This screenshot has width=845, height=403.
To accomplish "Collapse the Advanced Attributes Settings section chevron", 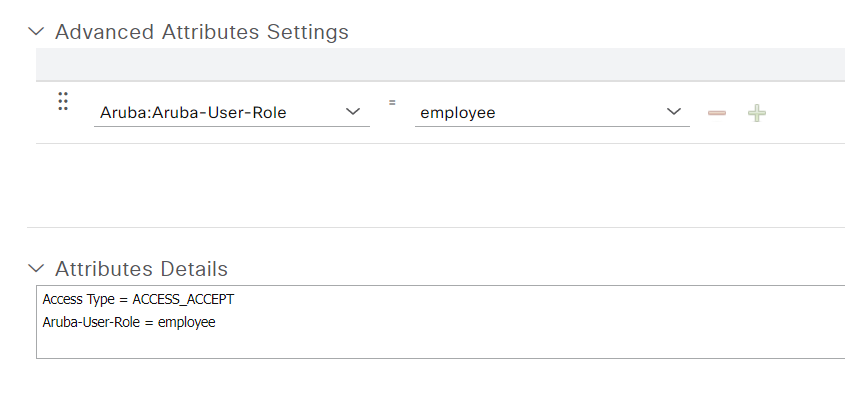I will 36,31.
